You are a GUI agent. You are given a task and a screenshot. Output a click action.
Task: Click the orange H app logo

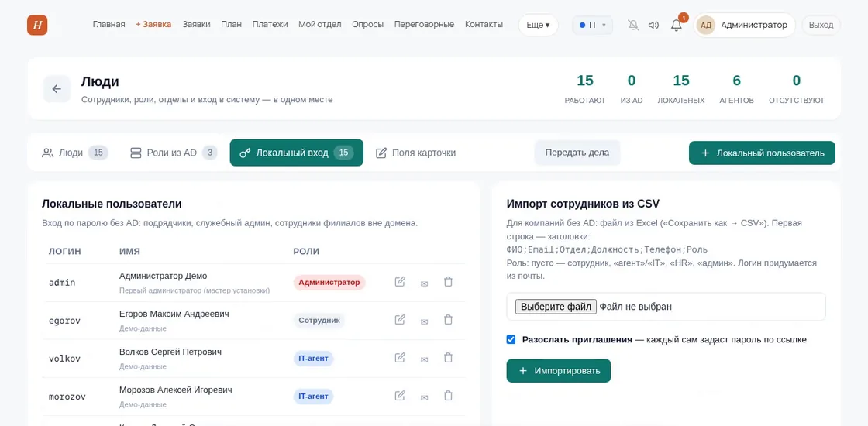pos(37,25)
